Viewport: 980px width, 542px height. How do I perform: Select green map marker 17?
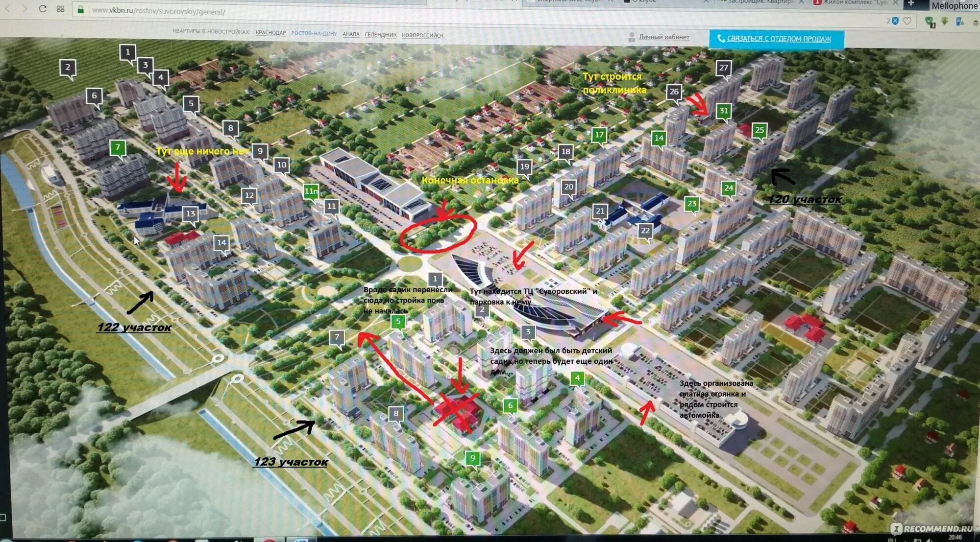pyautogui.click(x=599, y=136)
